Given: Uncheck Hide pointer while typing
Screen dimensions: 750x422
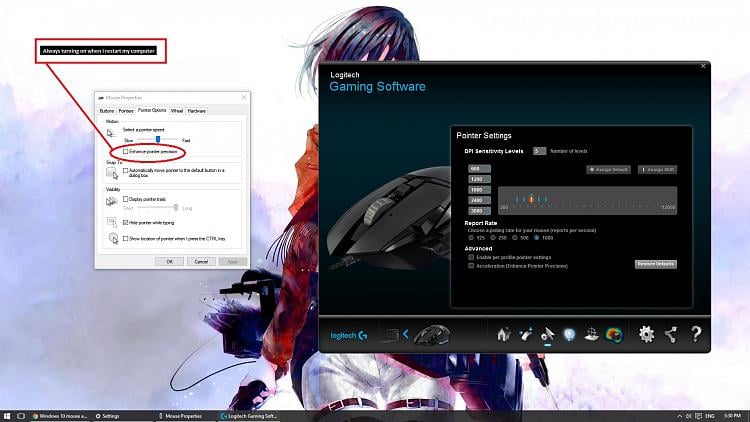Looking at the screenshot, I should [x=126, y=222].
